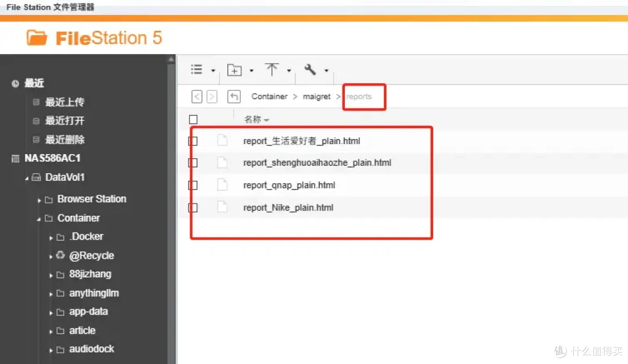The image size is (628, 364).
Task: Open 最近删除 in the sidebar
Action: [x=65, y=140]
